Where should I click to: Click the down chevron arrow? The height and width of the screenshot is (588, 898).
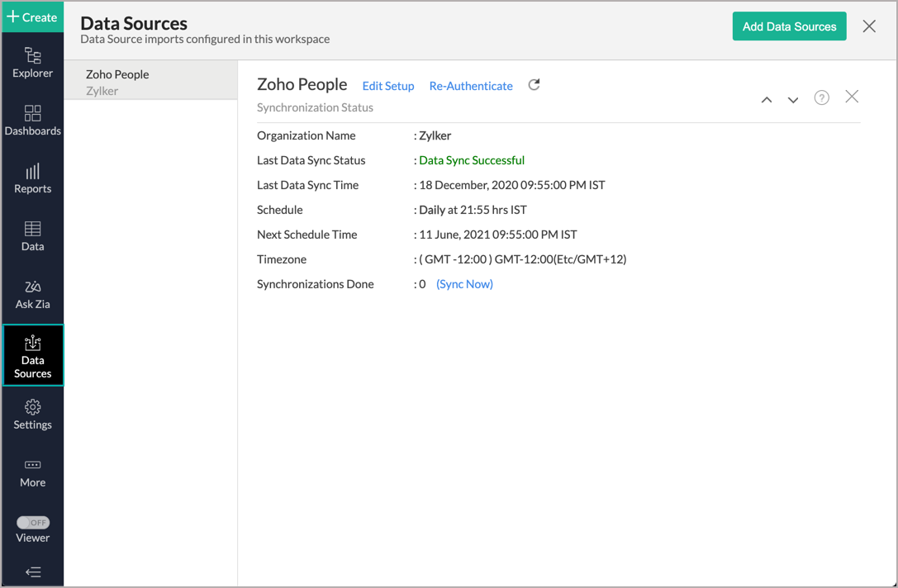click(793, 100)
